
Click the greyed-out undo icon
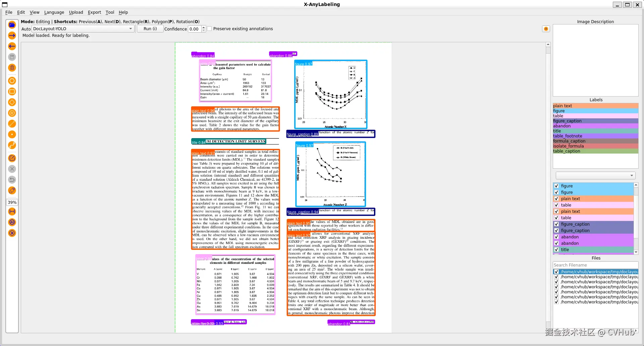[x=12, y=180]
